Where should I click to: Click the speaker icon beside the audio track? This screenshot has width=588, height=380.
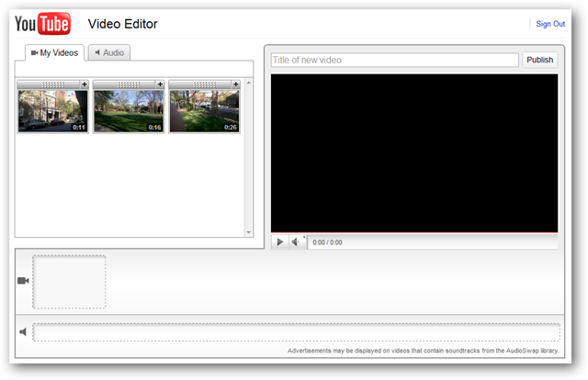coord(24,332)
